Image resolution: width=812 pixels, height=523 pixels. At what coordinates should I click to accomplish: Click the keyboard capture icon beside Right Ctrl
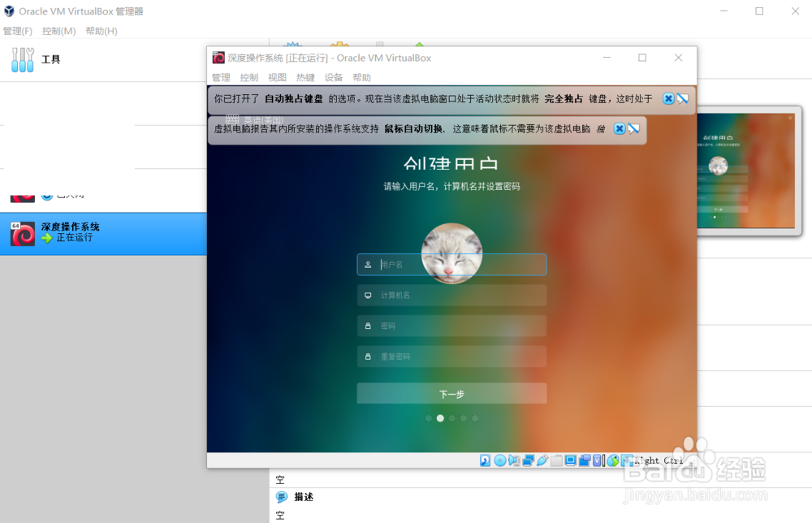[x=627, y=460]
